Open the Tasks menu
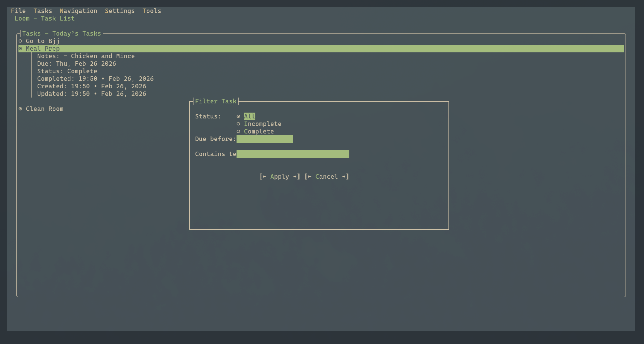 click(42, 11)
